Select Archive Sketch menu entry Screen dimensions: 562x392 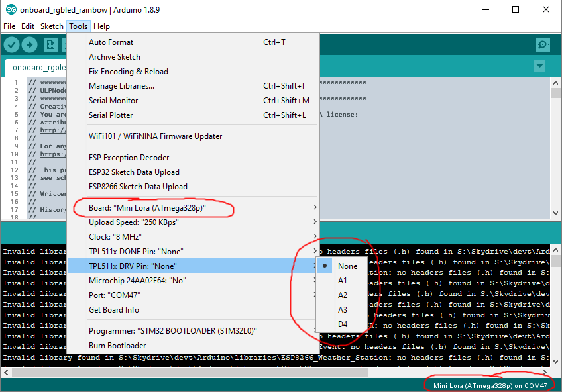[x=193, y=57]
